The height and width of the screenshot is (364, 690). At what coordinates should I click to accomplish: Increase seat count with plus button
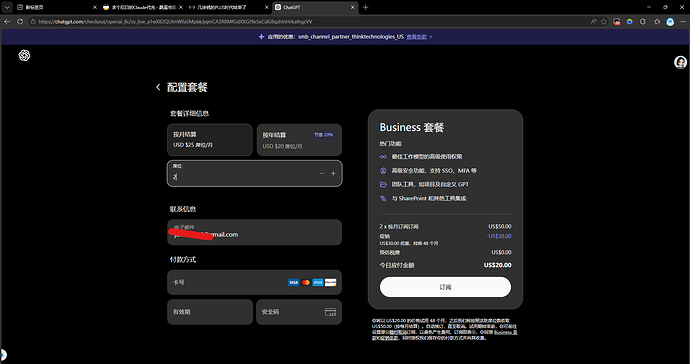[333, 173]
